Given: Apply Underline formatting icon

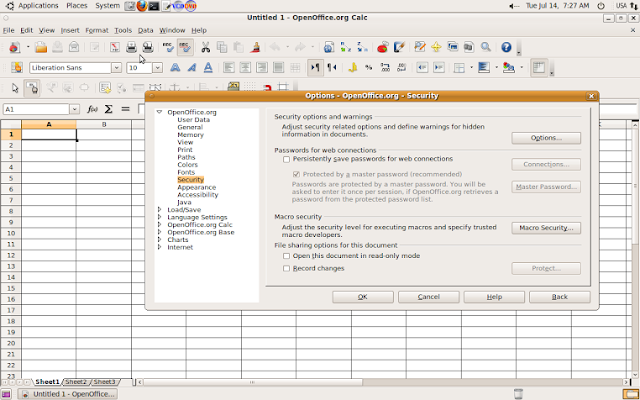Looking at the screenshot, I should pos(208,68).
